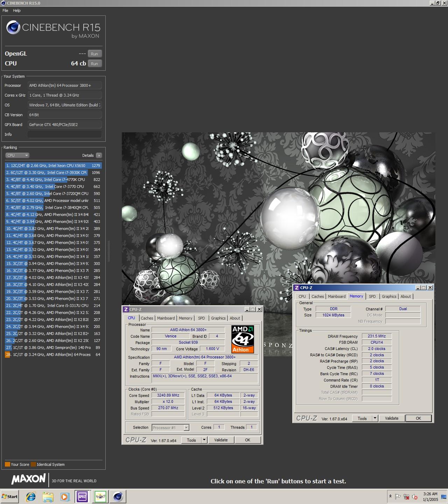This screenshot has height=504, width=448.
Task: Click the muted volume tray icon
Action: point(415,496)
